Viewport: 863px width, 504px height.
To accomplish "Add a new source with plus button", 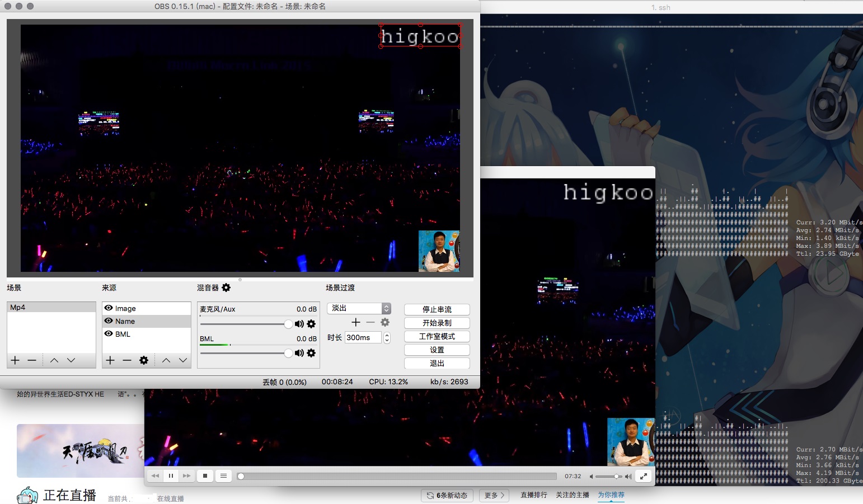I will click(x=110, y=360).
